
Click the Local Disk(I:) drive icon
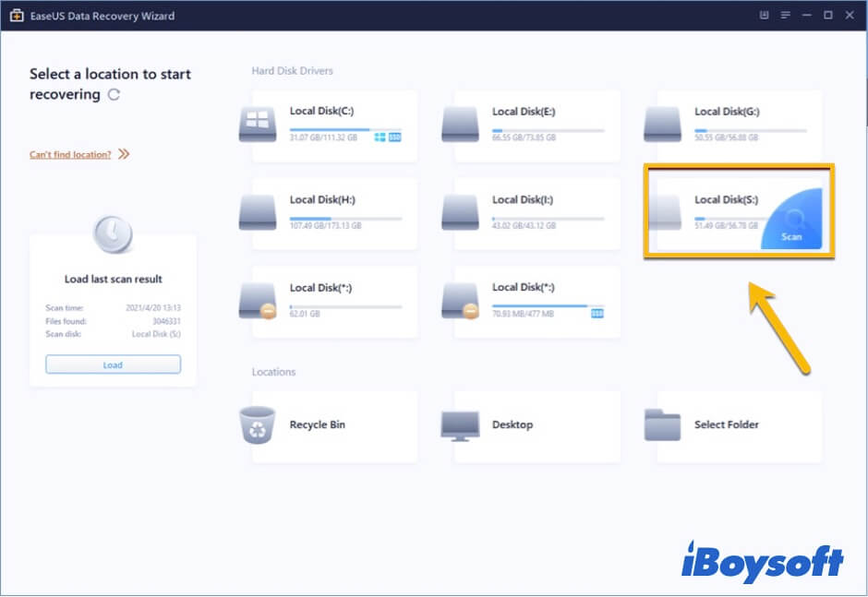tap(460, 212)
